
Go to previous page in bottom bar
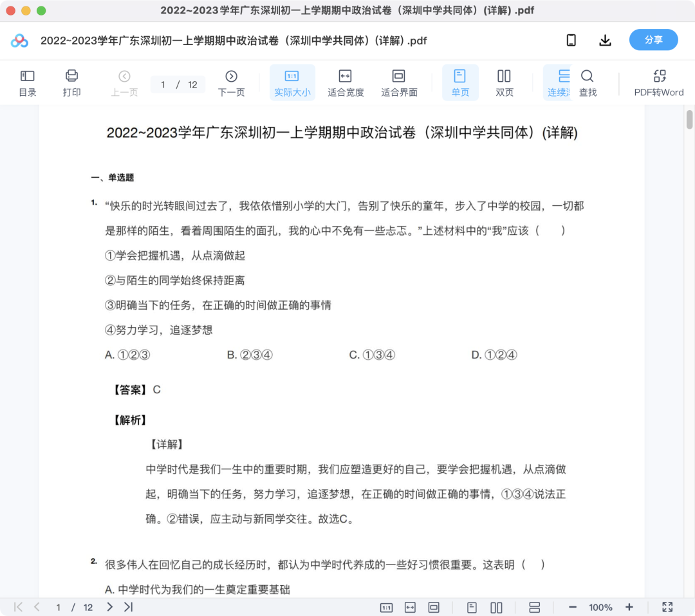[37, 607]
